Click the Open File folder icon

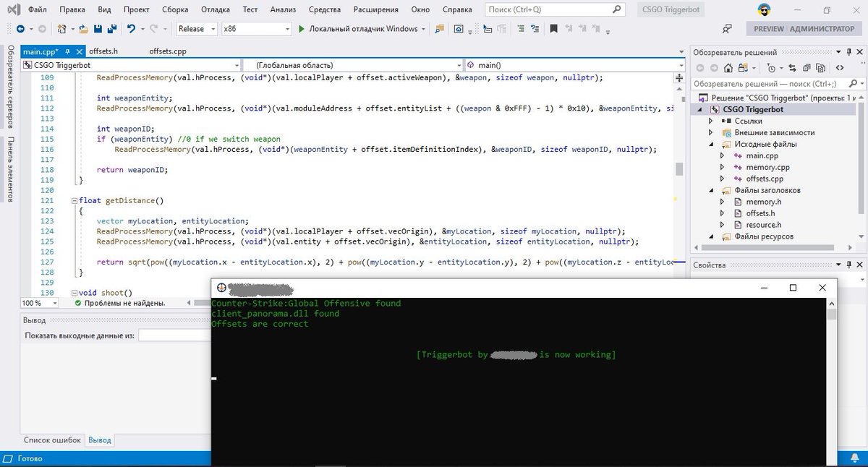[x=84, y=29]
